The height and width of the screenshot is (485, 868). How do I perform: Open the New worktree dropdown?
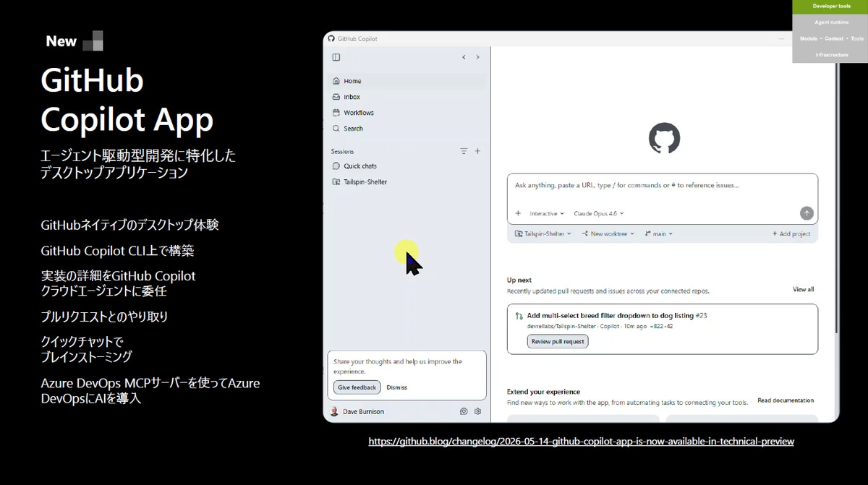(x=608, y=234)
